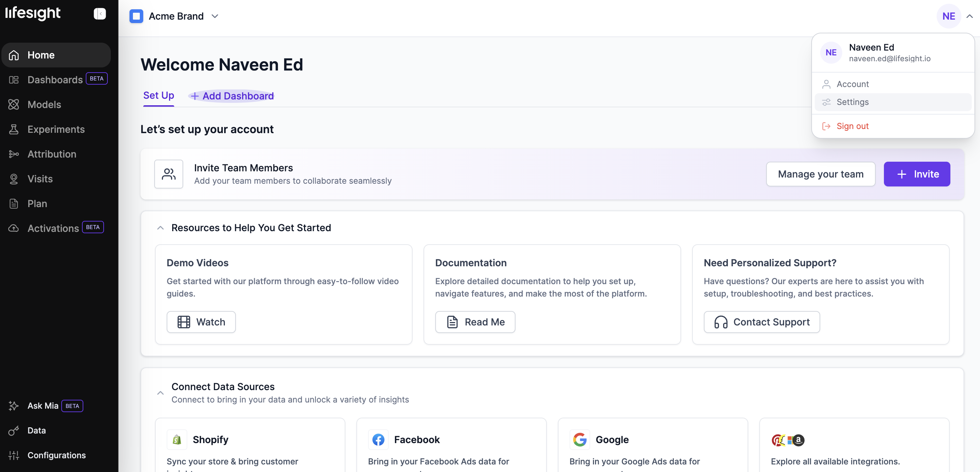Viewport: 980px width, 472px height.
Task: Open the Attribution sidebar icon
Action: [14, 154]
